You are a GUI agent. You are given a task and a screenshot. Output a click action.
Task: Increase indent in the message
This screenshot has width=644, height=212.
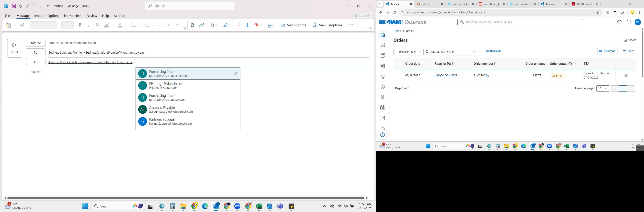click(x=170, y=25)
